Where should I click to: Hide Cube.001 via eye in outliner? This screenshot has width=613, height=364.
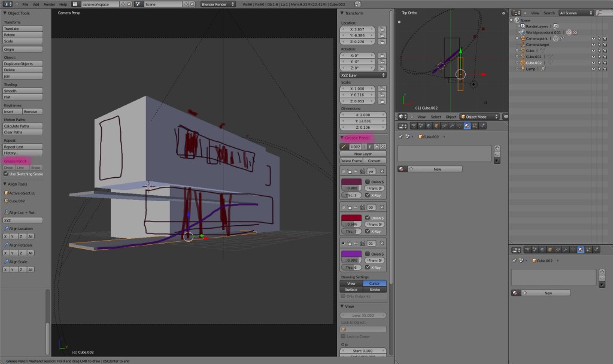(x=593, y=57)
